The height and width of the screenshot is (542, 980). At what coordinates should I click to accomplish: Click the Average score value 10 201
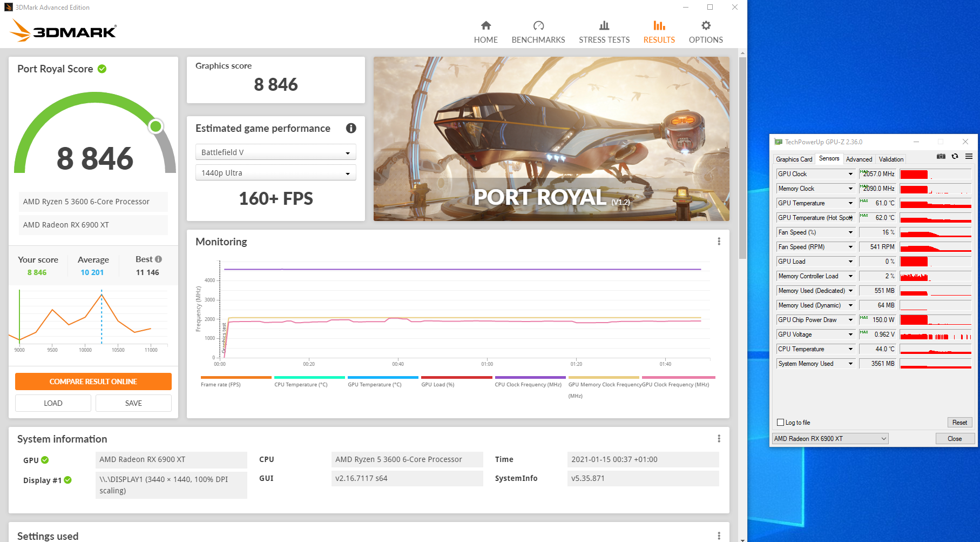coord(92,272)
